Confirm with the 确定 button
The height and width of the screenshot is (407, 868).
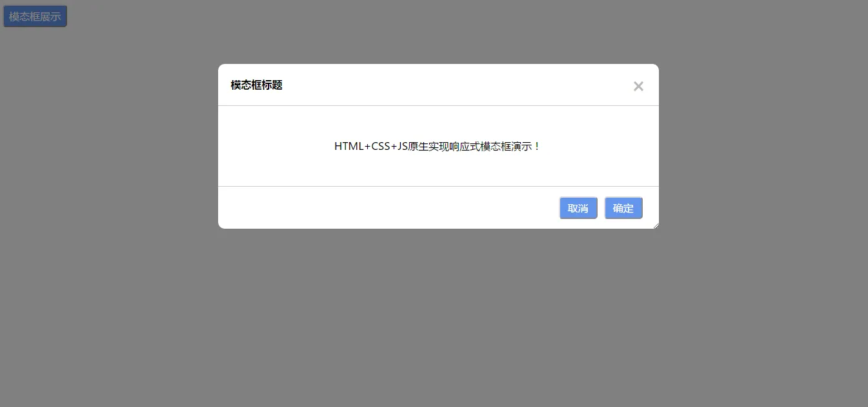click(623, 208)
